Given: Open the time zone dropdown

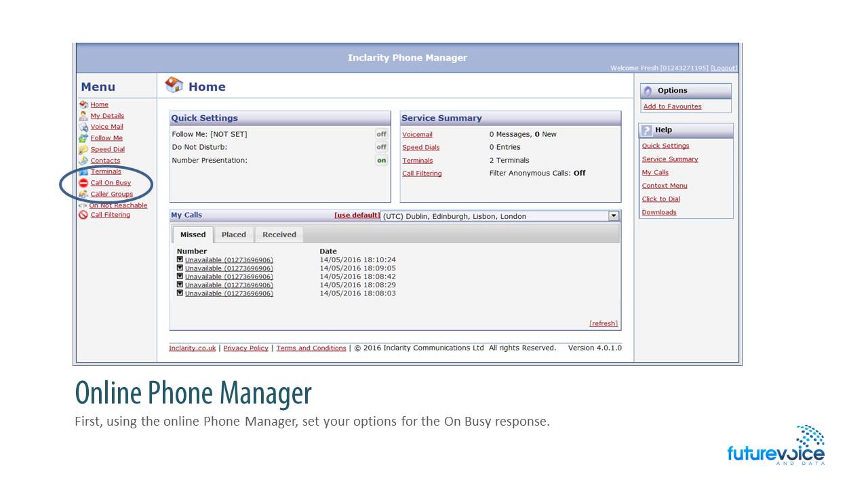Looking at the screenshot, I should click(614, 216).
